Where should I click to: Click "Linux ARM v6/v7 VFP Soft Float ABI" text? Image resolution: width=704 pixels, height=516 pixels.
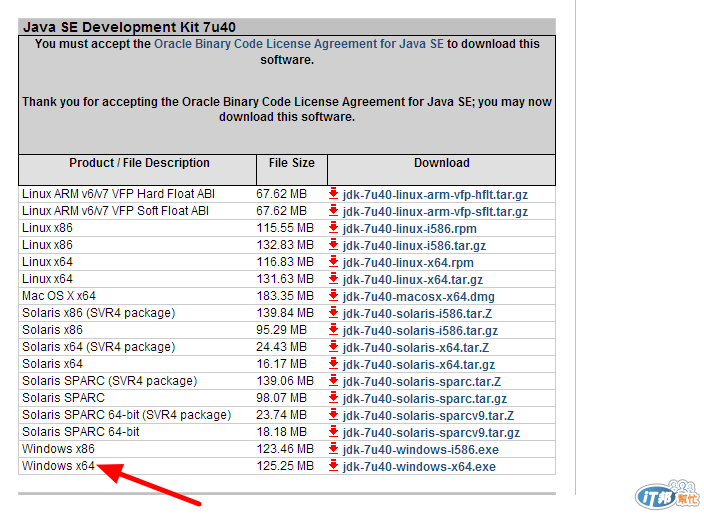[x=115, y=211]
